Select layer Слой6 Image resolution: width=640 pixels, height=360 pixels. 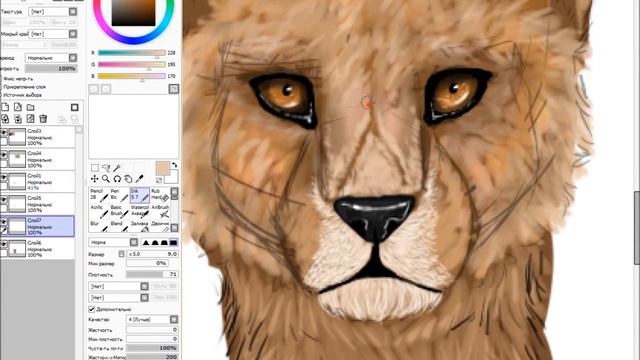click(x=38, y=249)
